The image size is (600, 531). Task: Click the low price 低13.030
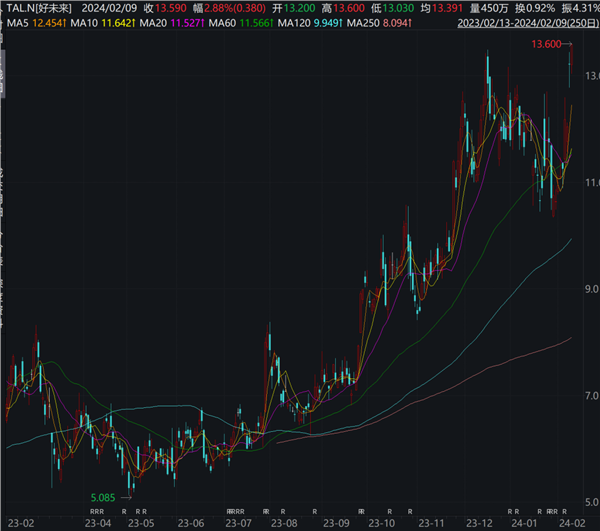click(x=392, y=8)
